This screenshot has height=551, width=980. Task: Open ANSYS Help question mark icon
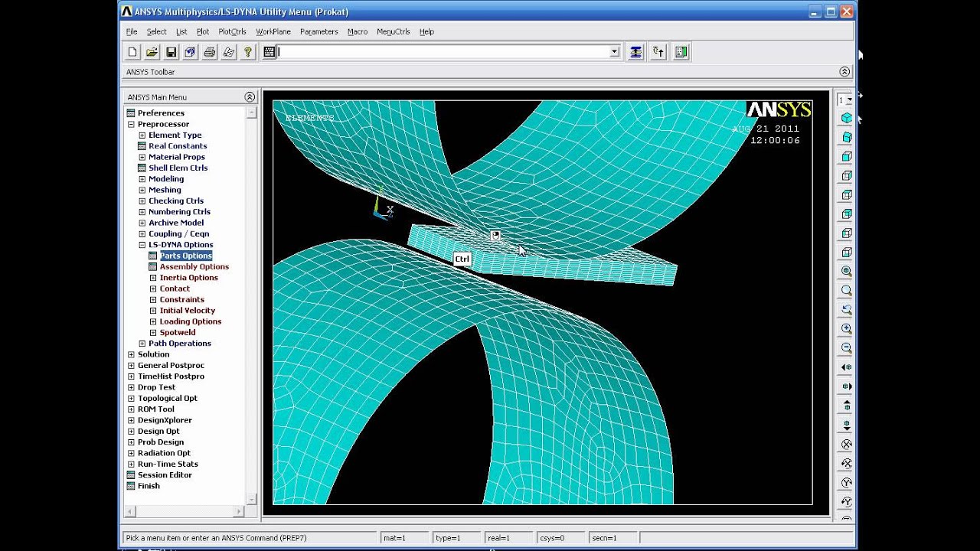[x=247, y=52]
